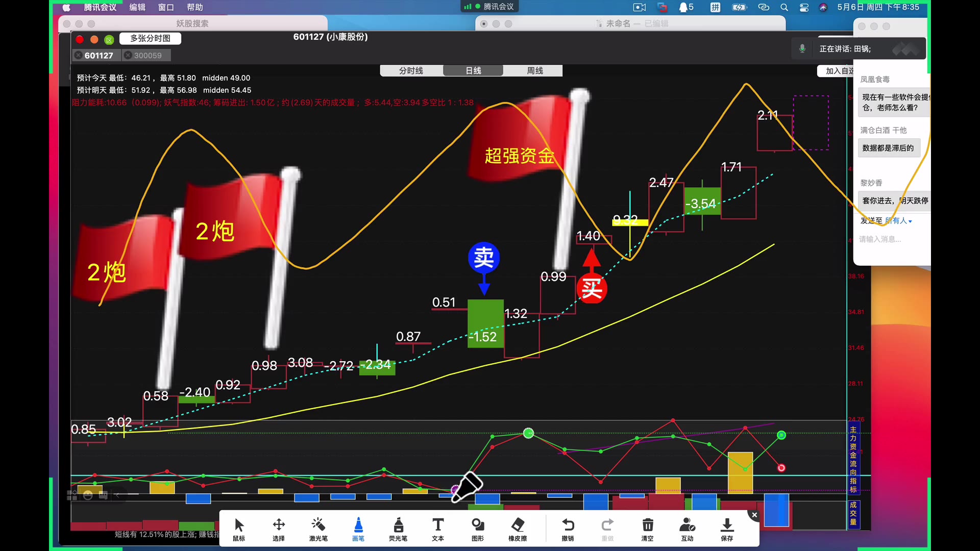Open Spotlight search
This screenshot has height=551, width=980.
[784, 7]
